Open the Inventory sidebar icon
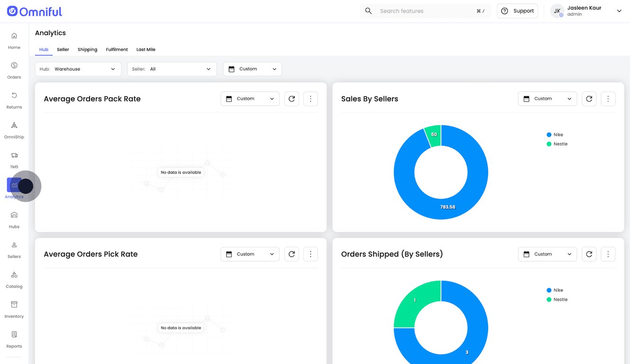Viewport: 630px width, 364px height. [14, 304]
